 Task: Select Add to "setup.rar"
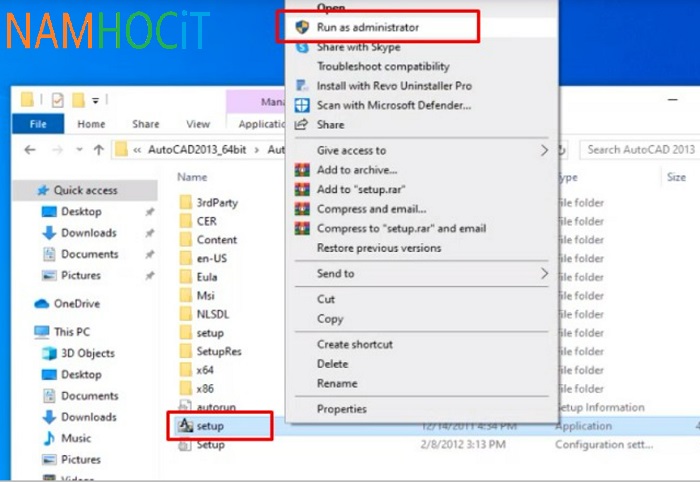click(x=421, y=189)
